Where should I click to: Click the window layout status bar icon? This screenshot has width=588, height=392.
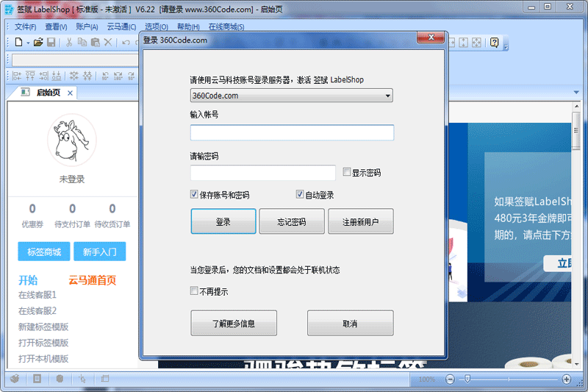point(105,379)
